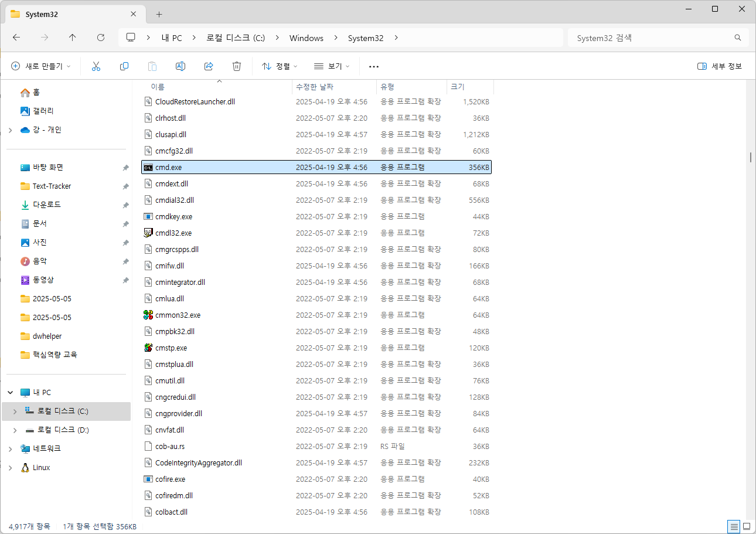Navigate to Windows in breadcrumb
756x534 pixels.
[307, 38]
